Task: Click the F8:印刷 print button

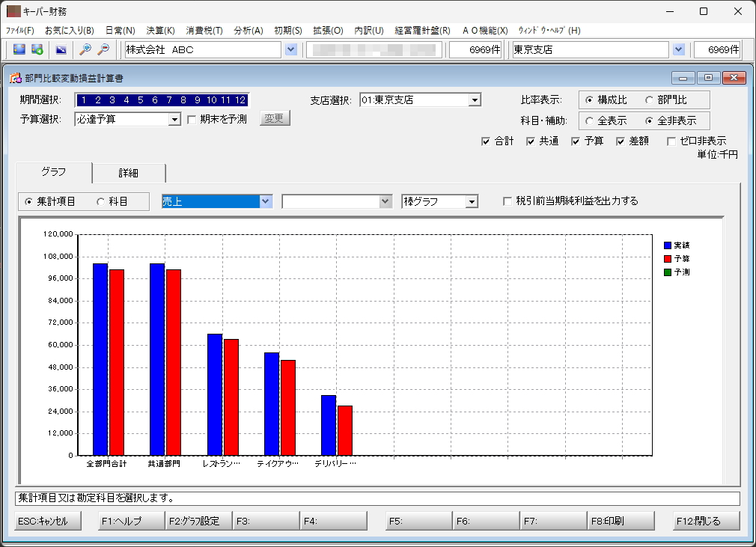Action: point(621,521)
